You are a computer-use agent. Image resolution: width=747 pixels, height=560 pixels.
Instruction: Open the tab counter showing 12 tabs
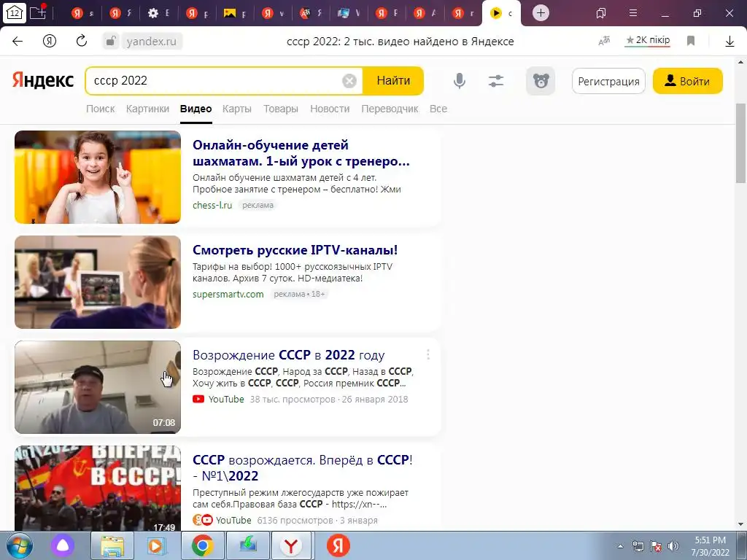tap(15, 13)
